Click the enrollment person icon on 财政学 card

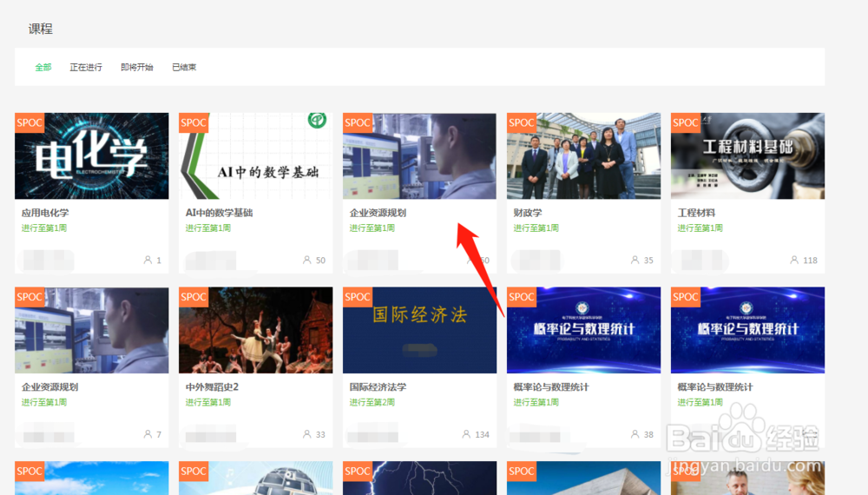click(635, 260)
